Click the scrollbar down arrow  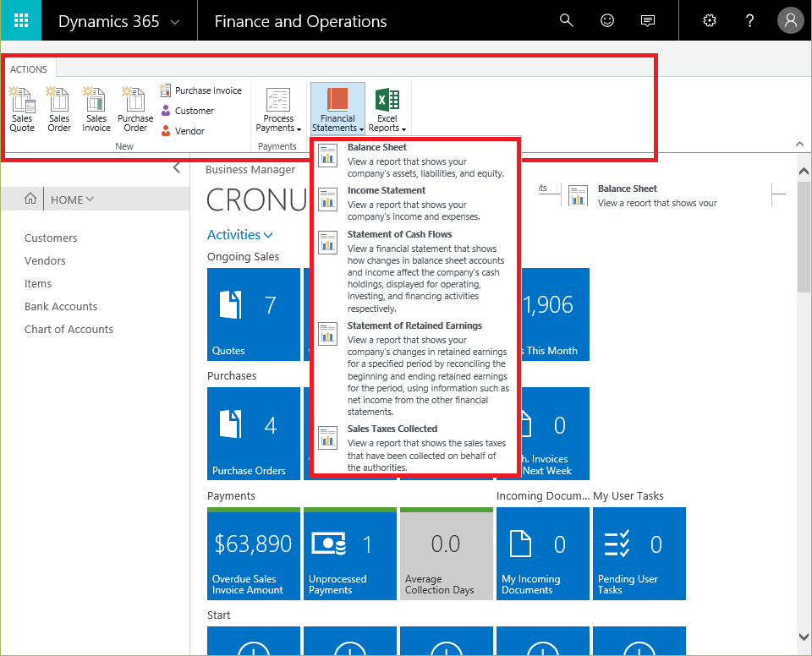(804, 637)
